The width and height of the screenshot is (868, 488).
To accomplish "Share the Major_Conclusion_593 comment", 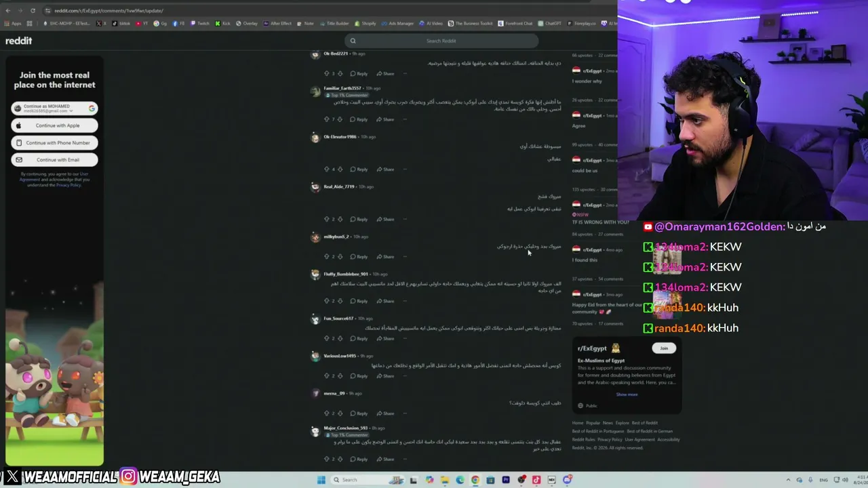I will pos(385,459).
